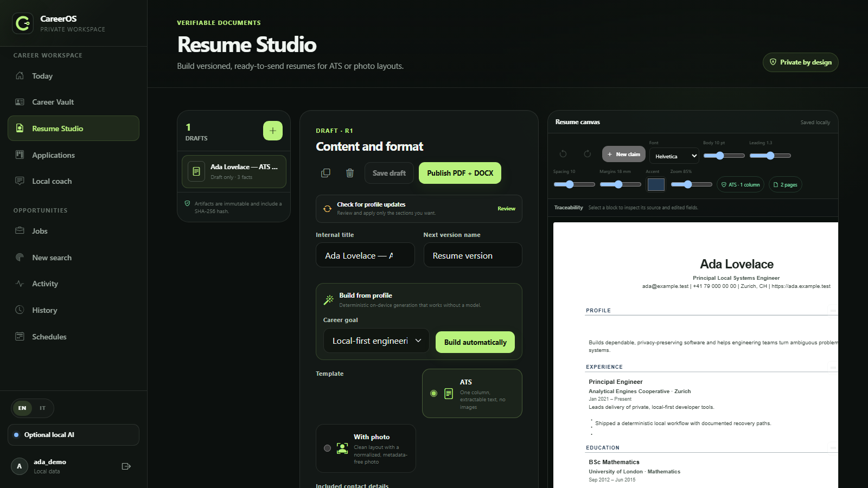This screenshot has height=488, width=868.
Task: Open the Helvetica font dropdown
Action: point(674,156)
